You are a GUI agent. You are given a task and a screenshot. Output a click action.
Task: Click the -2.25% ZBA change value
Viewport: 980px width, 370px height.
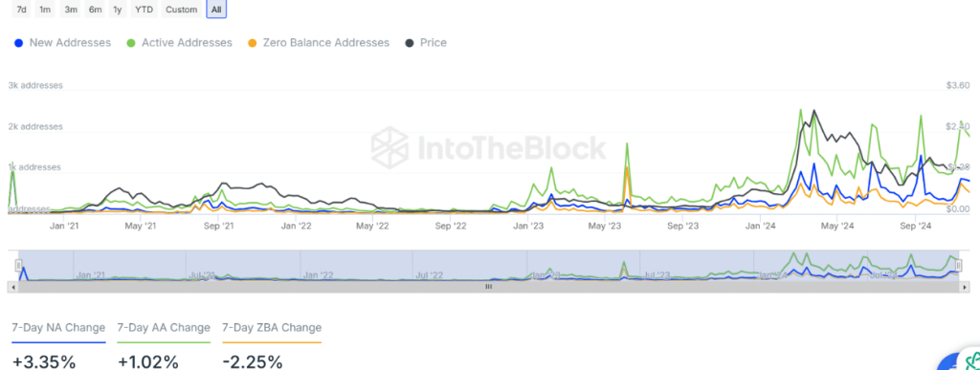coord(253,362)
